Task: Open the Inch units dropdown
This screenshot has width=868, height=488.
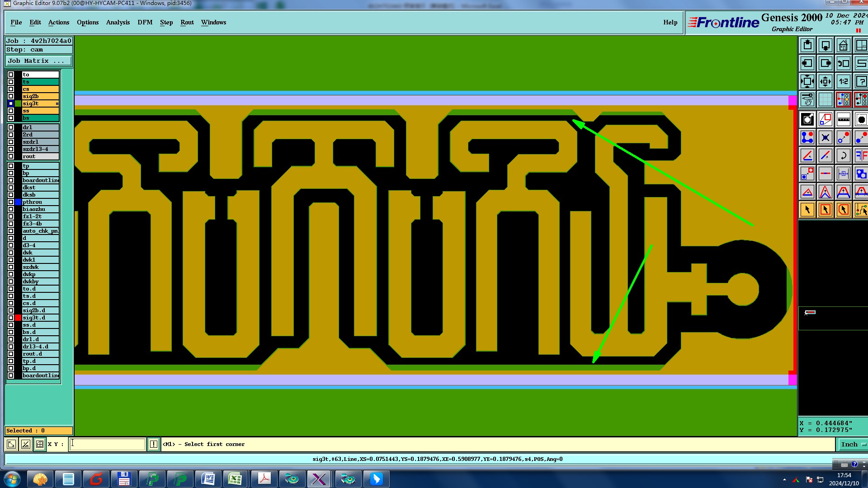Action: (x=852, y=444)
